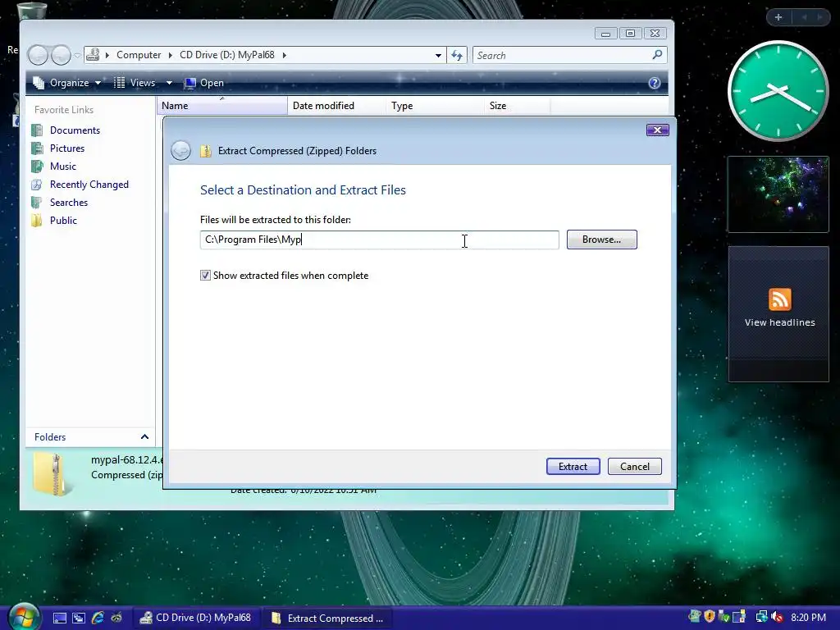Screen dimensions: 840x630
Task: Click Switch between windows quick launch icon
Action: 79,619
